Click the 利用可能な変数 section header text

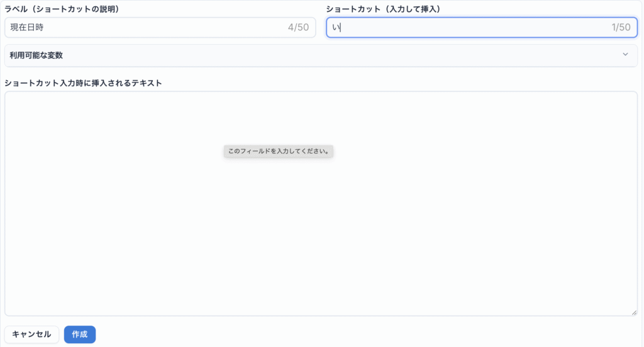[x=36, y=55]
